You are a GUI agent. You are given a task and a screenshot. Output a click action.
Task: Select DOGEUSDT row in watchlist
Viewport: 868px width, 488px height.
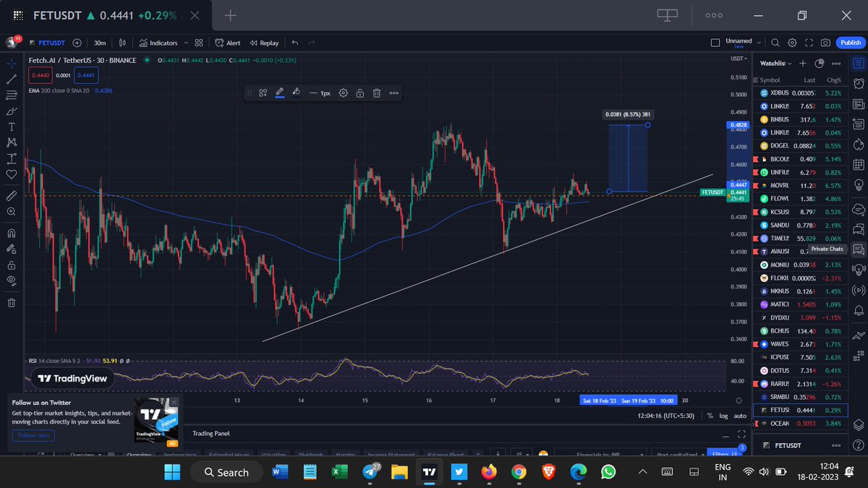[801, 145]
